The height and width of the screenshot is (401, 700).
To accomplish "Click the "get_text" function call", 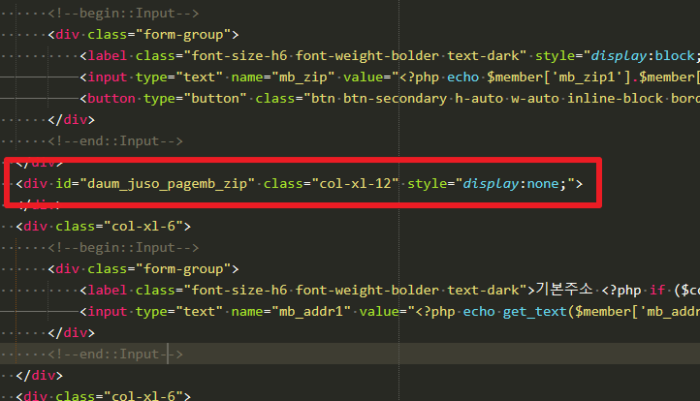I will coord(535,311).
